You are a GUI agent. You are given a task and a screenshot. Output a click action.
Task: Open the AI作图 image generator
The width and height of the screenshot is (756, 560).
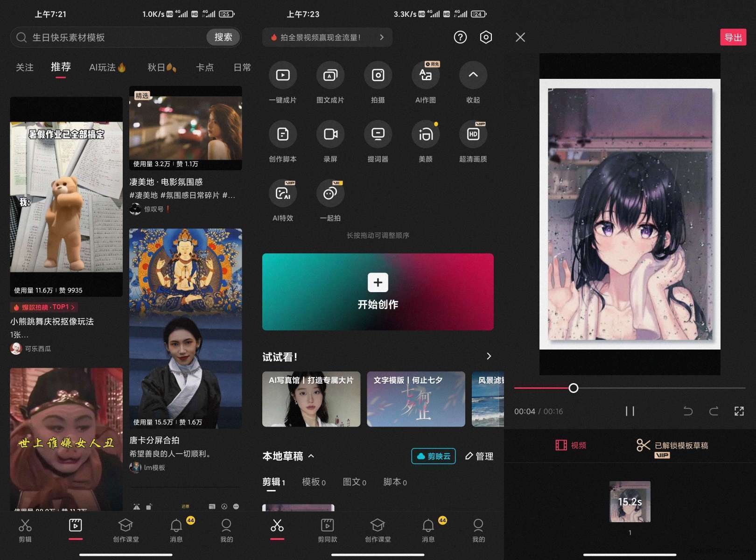point(426,83)
